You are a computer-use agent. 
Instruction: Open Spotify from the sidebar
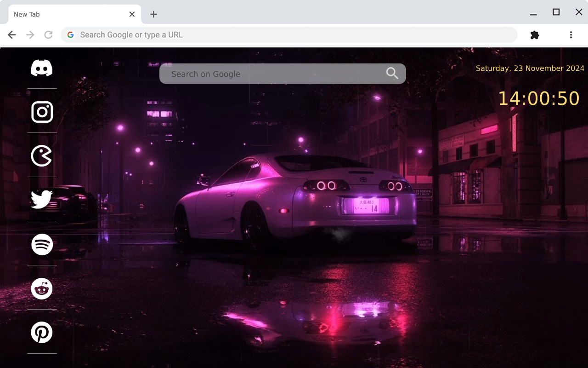tap(42, 244)
